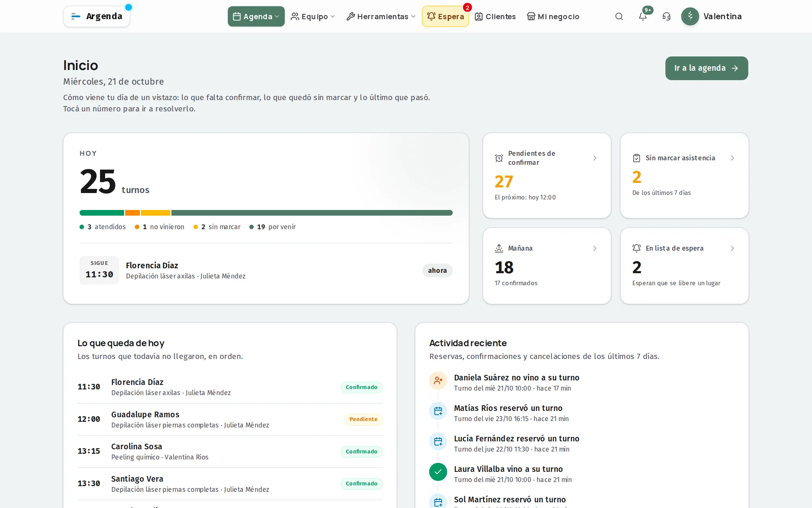
Task: Click the Pendiente badge for Guadalupe Ramos
Action: (364, 419)
